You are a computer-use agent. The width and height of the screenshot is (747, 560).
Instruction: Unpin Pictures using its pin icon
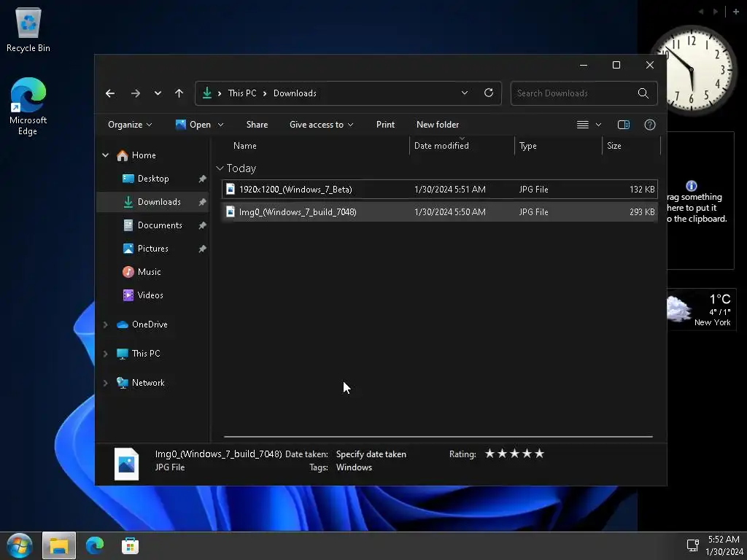(203, 249)
